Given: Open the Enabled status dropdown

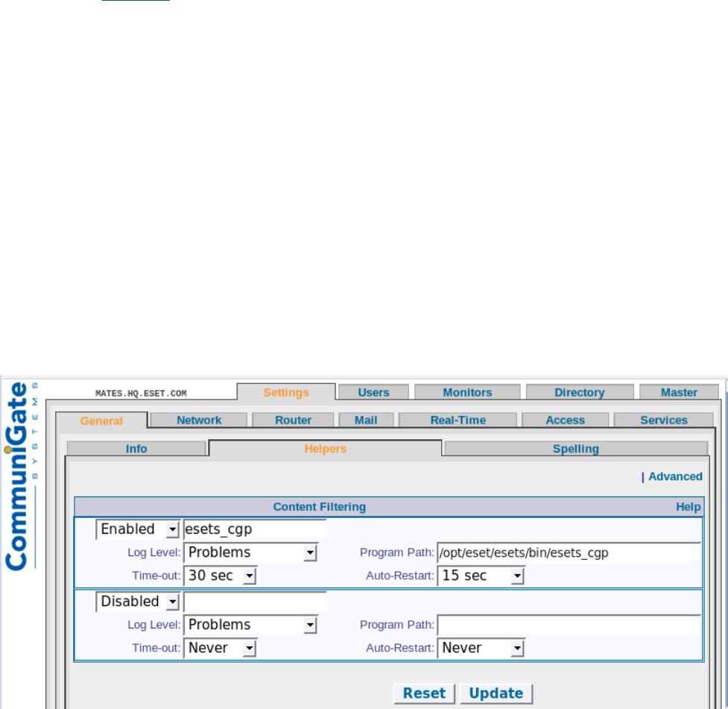Looking at the screenshot, I should coord(137,529).
